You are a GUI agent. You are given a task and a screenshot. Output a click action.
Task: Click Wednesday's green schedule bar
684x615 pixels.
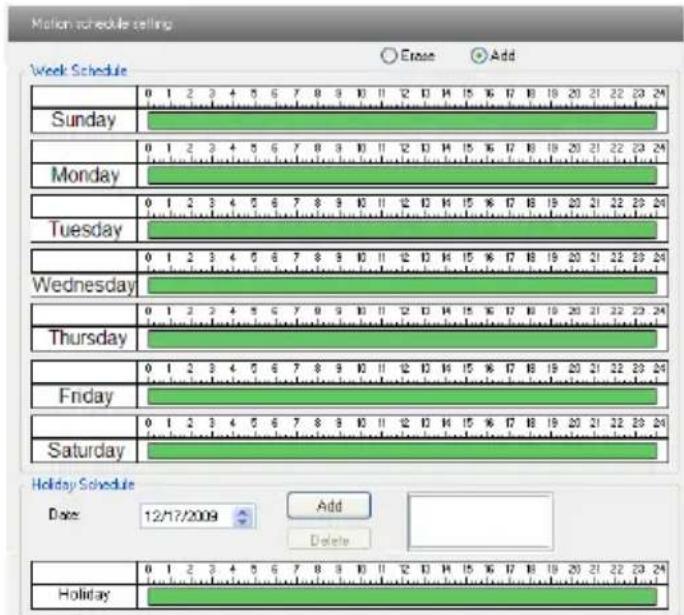tap(402, 285)
